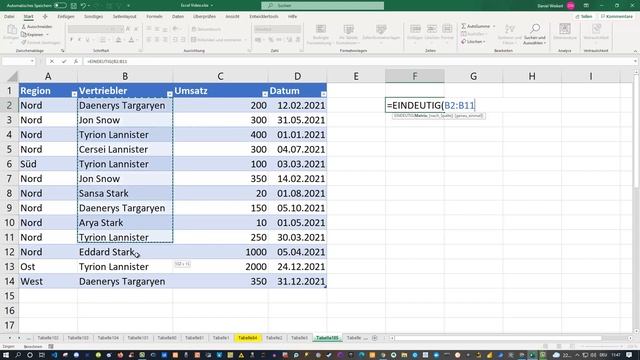The width and height of the screenshot is (640, 360).
Task: Click the Ausschneiden (cut) button
Action: 37,27
